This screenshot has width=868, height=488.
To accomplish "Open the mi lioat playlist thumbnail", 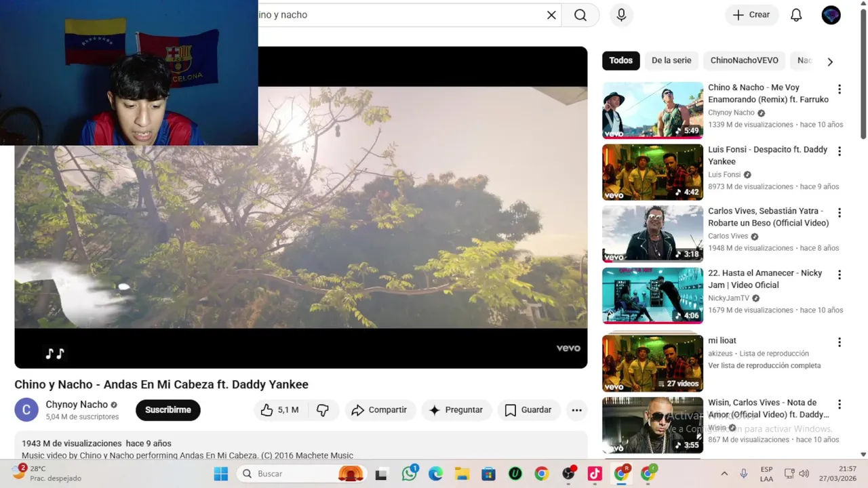I will 652,363.
